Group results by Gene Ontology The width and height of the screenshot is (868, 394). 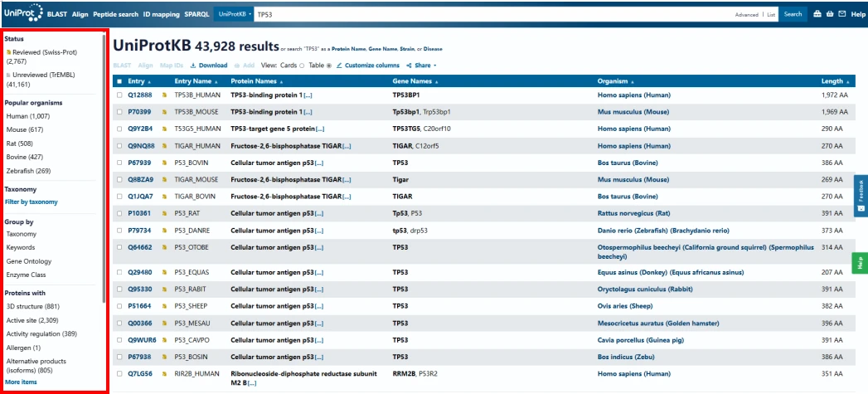[x=29, y=261]
